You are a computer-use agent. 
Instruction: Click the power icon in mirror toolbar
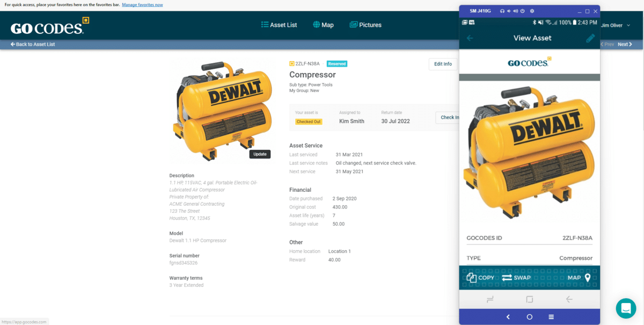(523, 11)
